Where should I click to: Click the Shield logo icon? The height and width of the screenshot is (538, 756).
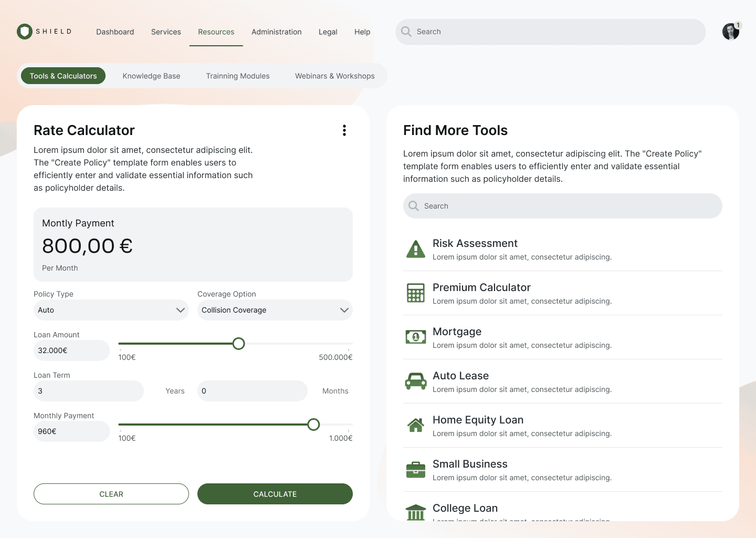pyautogui.click(x=24, y=32)
